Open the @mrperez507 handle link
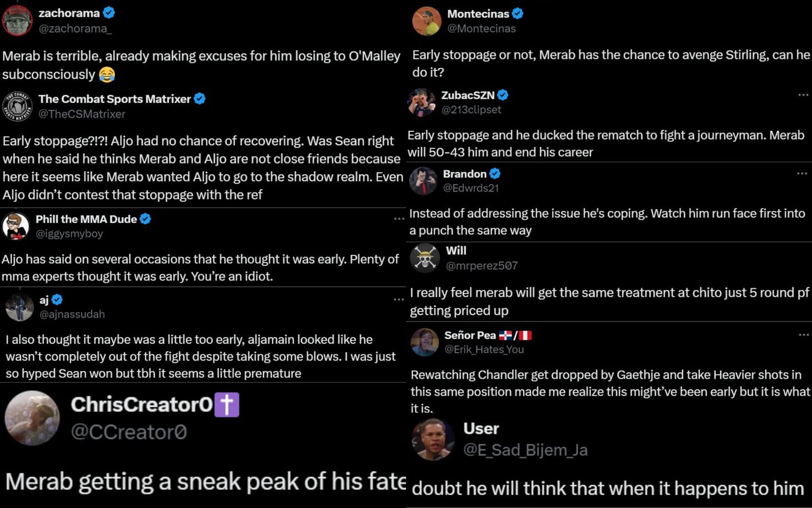 (x=482, y=266)
